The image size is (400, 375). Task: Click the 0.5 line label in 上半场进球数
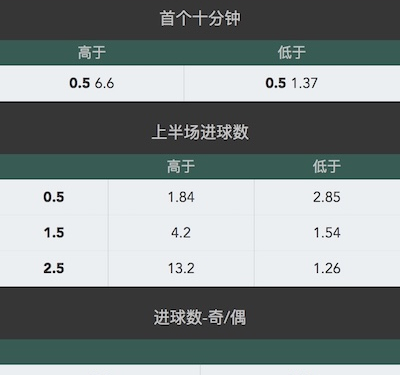click(54, 197)
